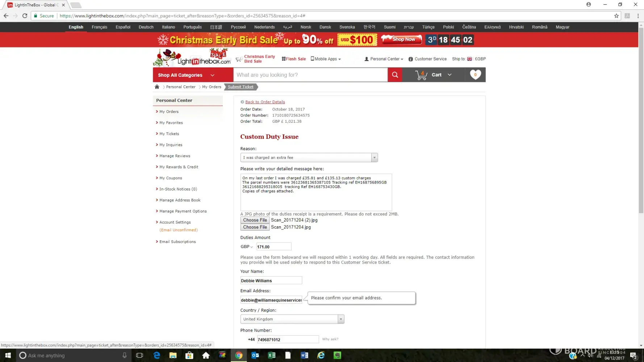Bookmark this page with the star

tap(616, 16)
